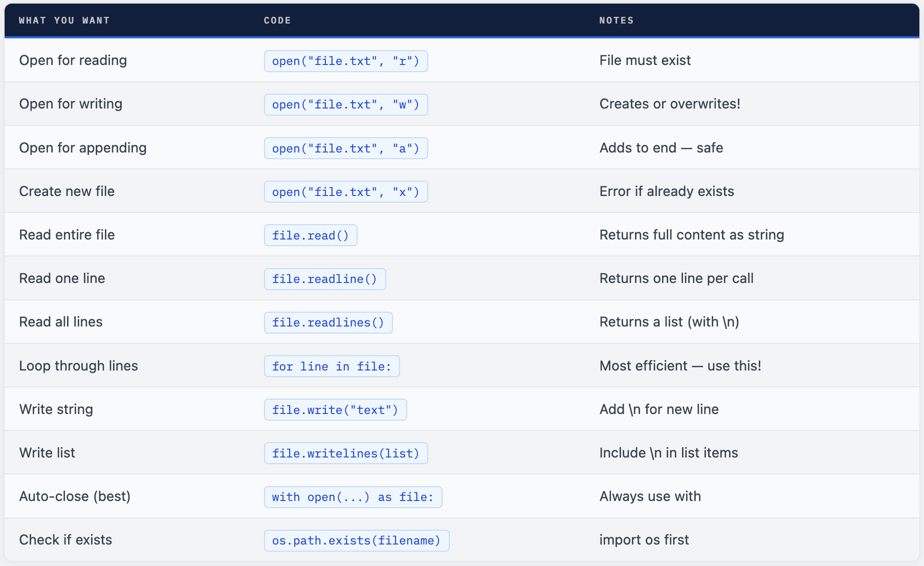Image resolution: width=924 pixels, height=566 pixels.
Task: Click the file.write("text") code chip
Action: coord(335,410)
